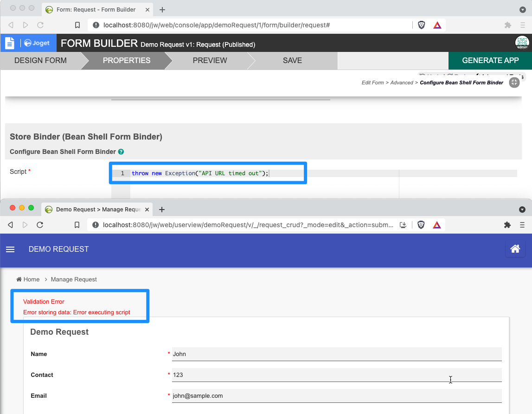Viewport: 532px width, 414px height.
Task: Switch to the DESIGN FORM step
Action: point(40,61)
